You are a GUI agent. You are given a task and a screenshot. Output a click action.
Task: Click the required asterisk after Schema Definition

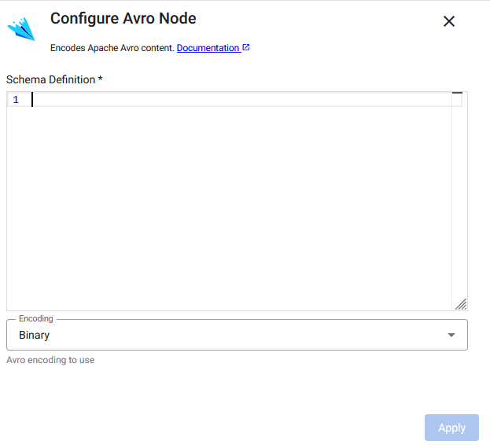click(101, 79)
